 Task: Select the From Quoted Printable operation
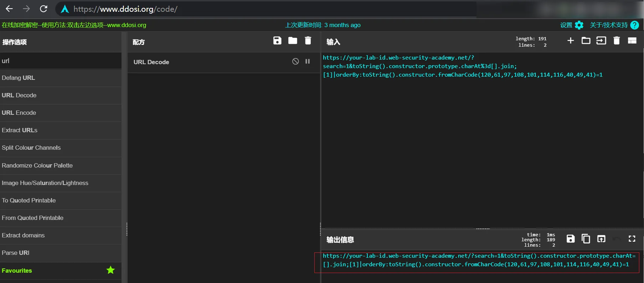tap(61, 218)
